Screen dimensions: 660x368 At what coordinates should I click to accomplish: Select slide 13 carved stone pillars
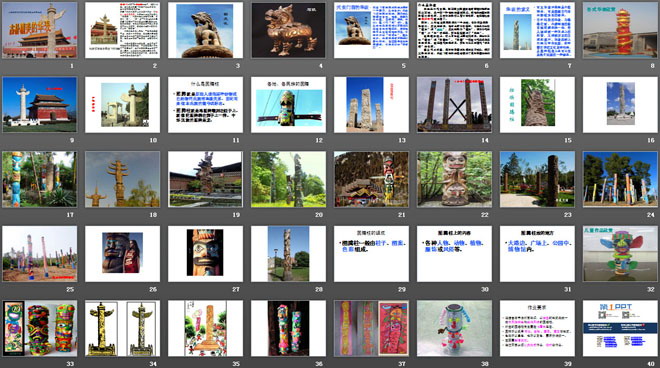pos(371,104)
